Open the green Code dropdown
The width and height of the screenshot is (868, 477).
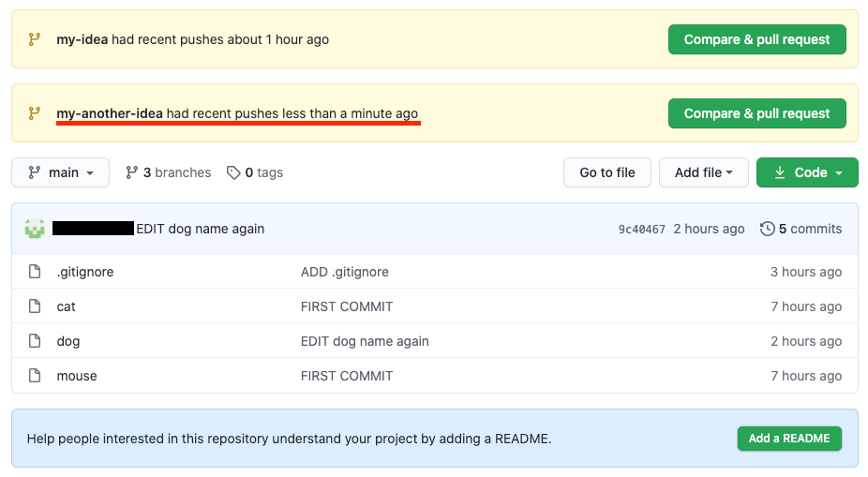(x=807, y=172)
